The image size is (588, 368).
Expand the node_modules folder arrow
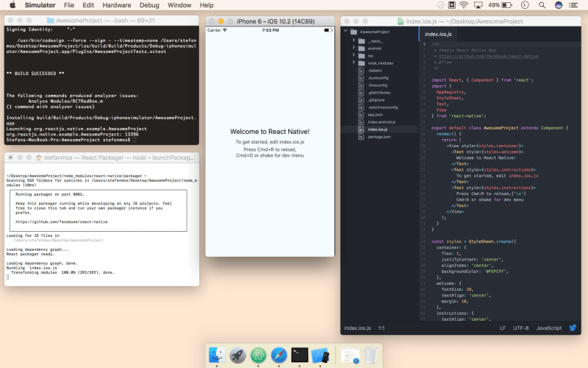click(354, 63)
